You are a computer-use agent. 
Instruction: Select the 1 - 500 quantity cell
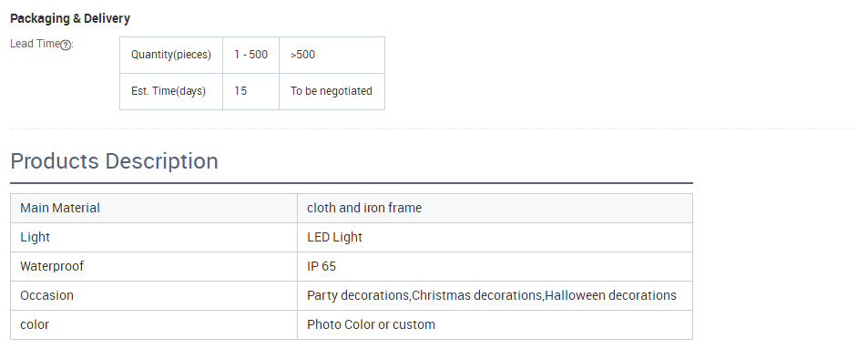250,55
